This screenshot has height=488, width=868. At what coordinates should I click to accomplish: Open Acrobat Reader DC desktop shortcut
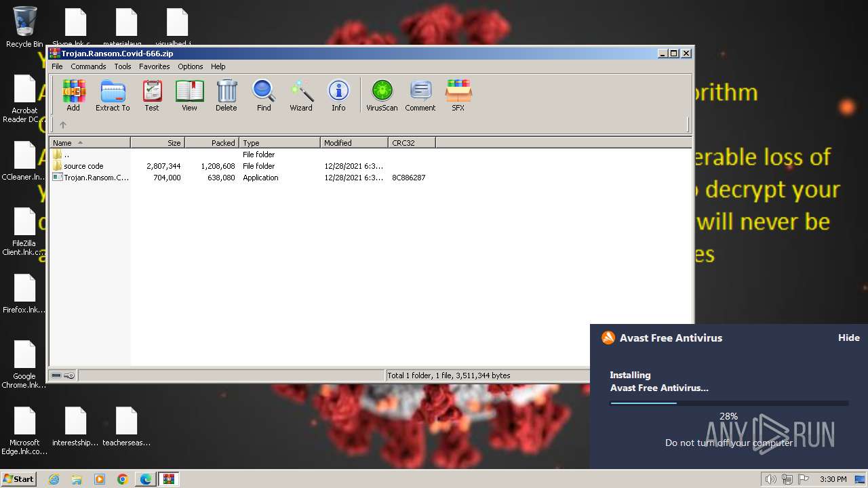(x=24, y=99)
